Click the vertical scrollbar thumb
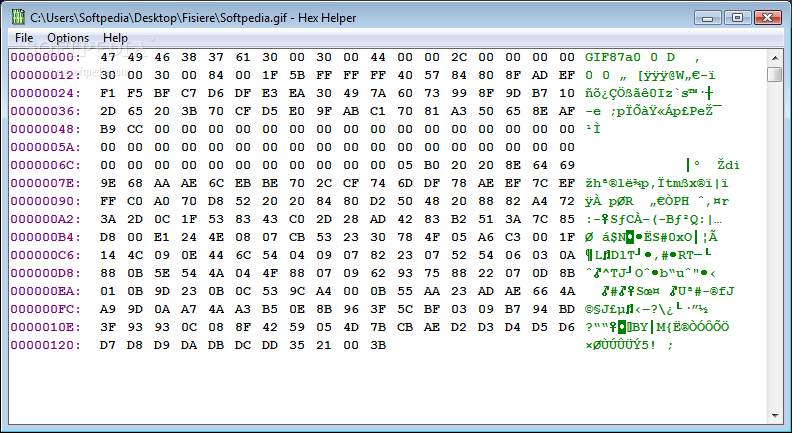 pos(775,74)
